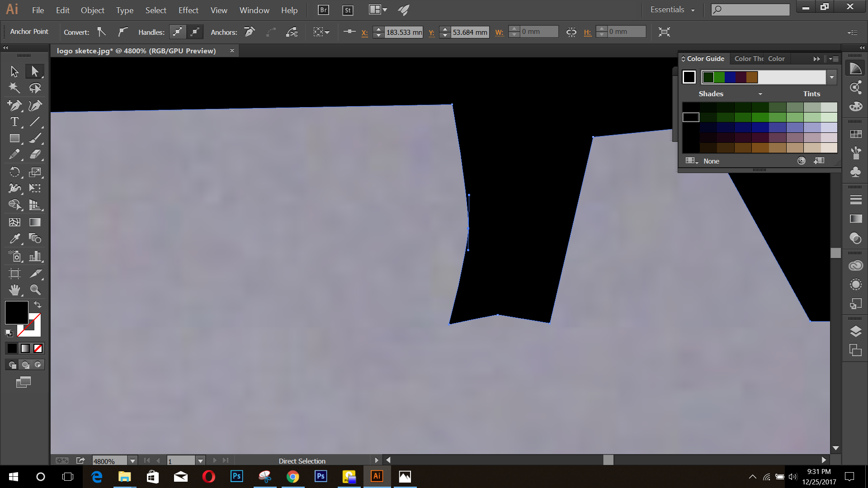Switch to the Color panel tab

[x=776, y=59]
